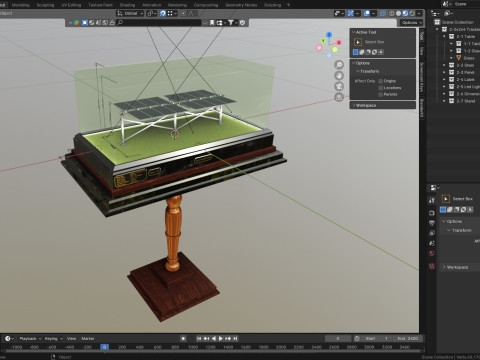
Task: Click the Select Box tool icon in sidebar
Action: (x=358, y=42)
